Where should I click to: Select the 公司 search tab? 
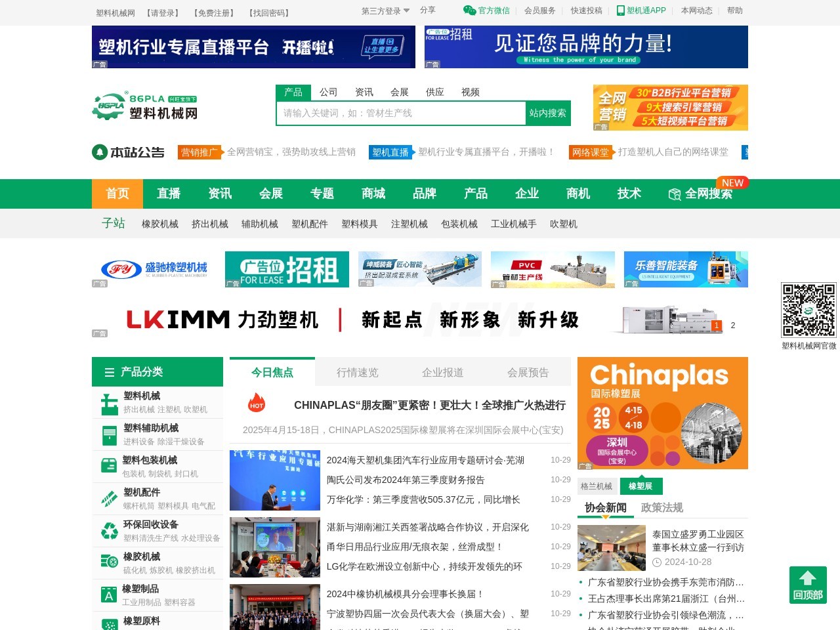point(328,93)
